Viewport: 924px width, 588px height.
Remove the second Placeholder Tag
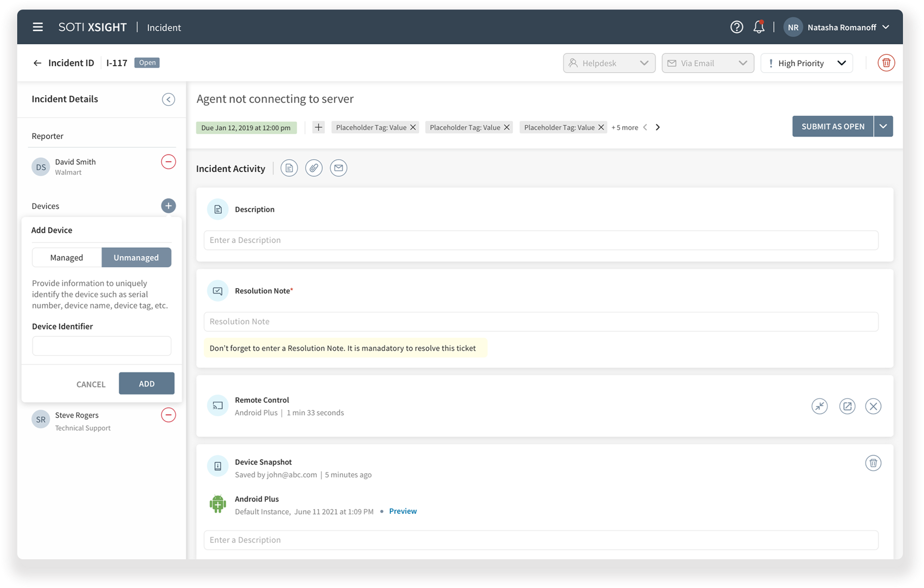tap(507, 128)
